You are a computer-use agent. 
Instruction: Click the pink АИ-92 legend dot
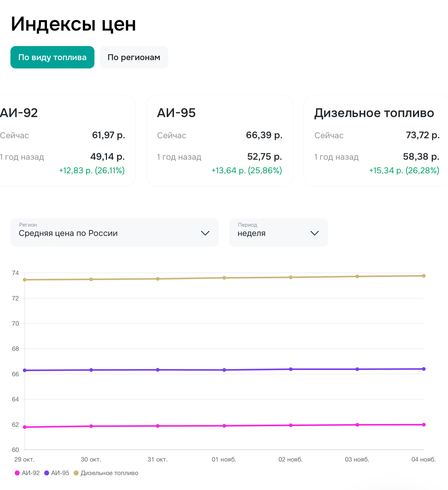pyautogui.click(x=17, y=473)
